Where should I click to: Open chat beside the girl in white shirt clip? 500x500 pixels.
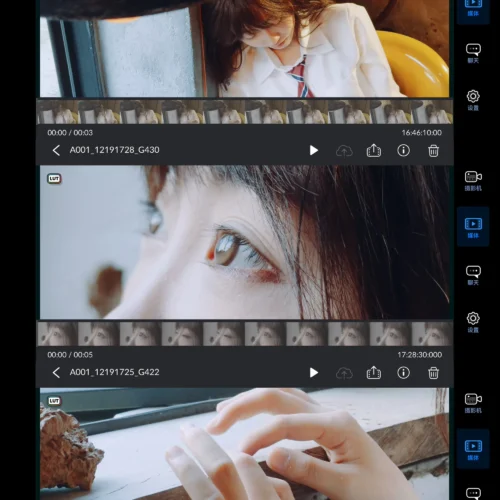473,53
